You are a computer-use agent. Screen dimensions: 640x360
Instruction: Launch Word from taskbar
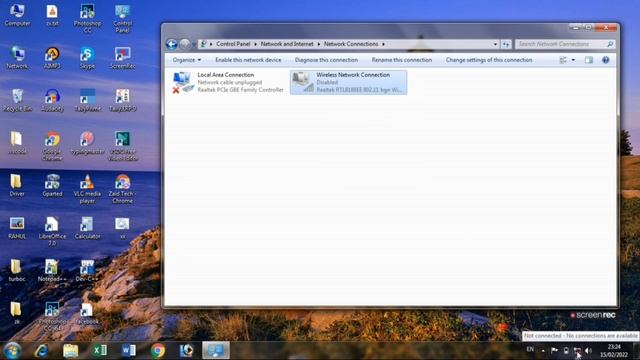click(x=129, y=351)
